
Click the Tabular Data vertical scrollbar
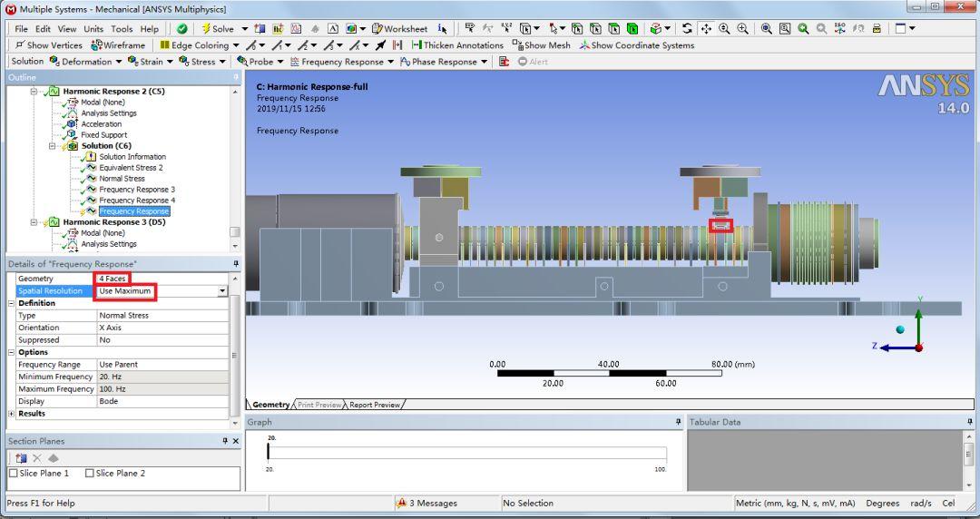tap(969, 460)
